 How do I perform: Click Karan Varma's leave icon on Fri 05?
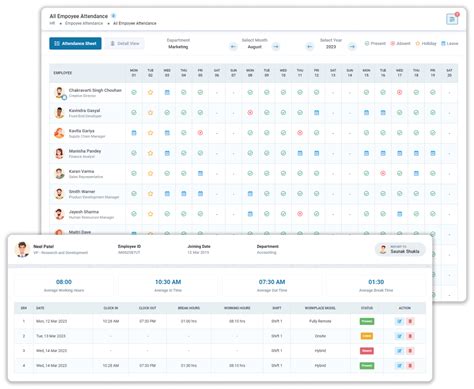(x=200, y=173)
